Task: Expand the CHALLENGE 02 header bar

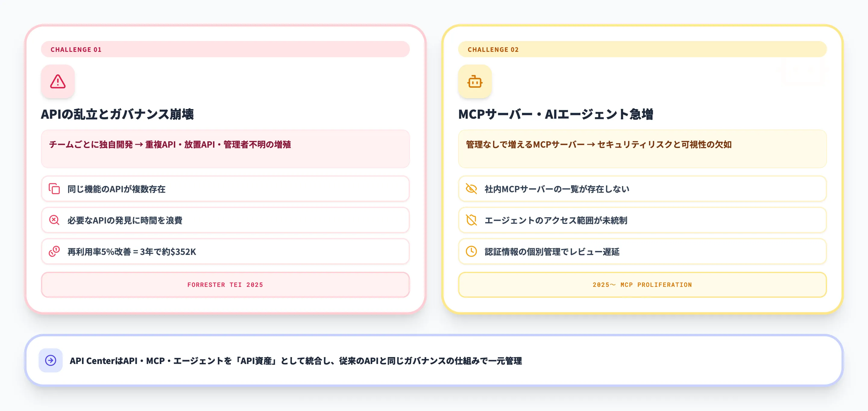Action: click(642, 49)
